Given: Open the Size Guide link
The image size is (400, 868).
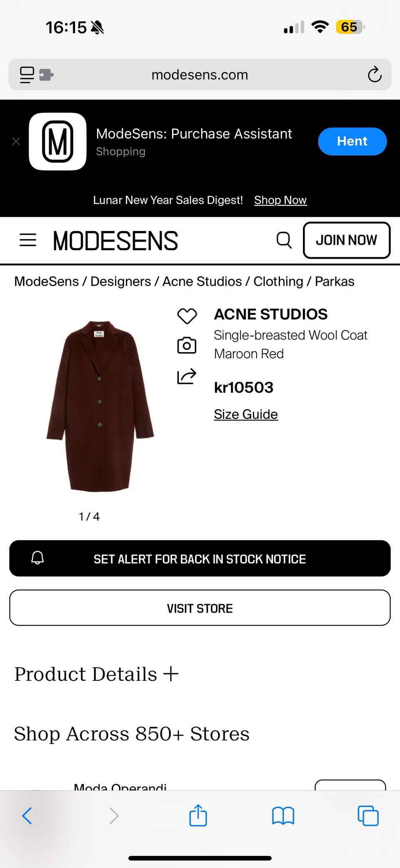Looking at the screenshot, I should [246, 414].
